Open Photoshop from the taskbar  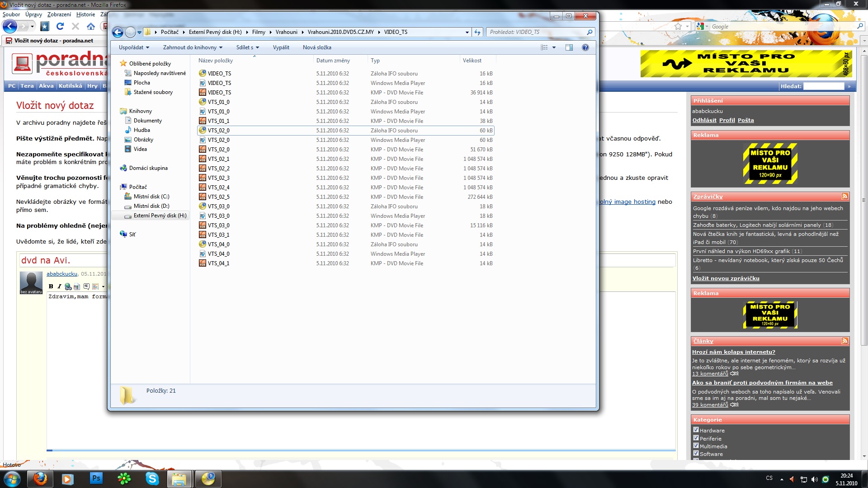pos(96,478)
